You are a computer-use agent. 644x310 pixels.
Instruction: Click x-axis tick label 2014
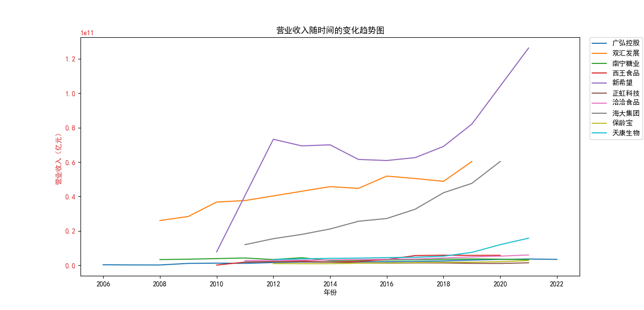pos(330,283)
